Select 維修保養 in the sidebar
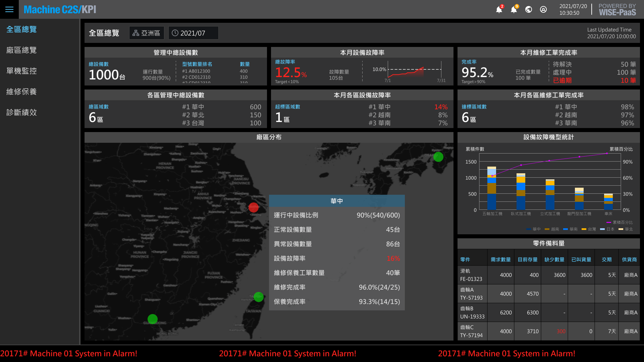The image size is (644, 362). click(x=21, y=92)
